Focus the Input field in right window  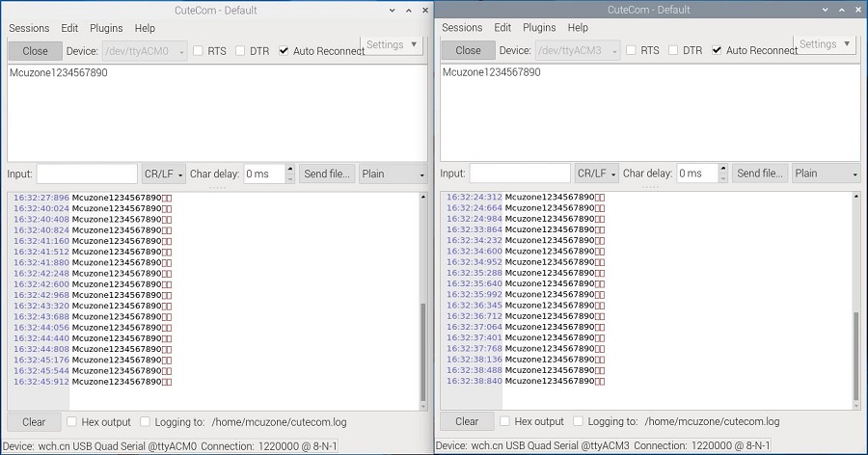coord(520,174)
